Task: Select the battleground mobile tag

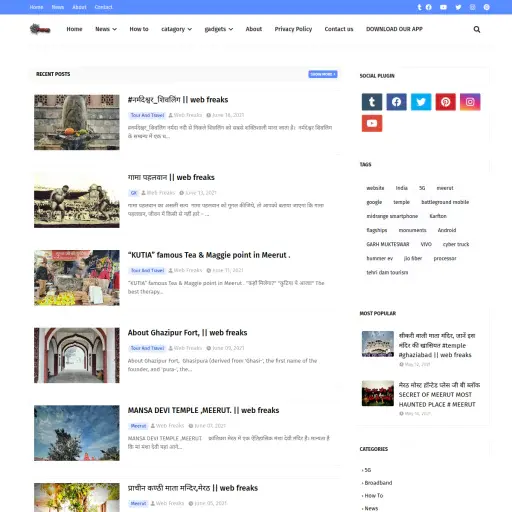Action: click(x=445, y=202)
